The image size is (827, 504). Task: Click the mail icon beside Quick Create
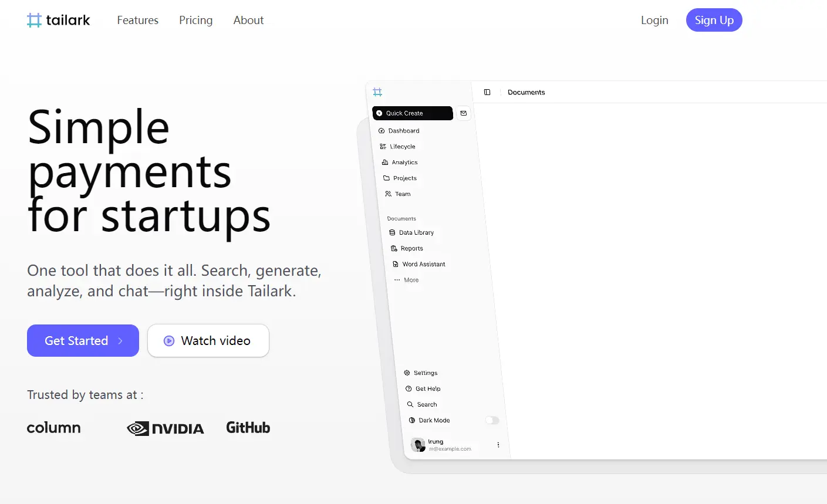click(x=464, y=113)
